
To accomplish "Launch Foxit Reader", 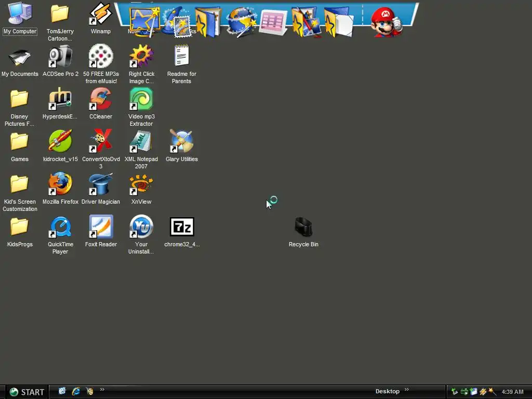I will pos(101,231).
